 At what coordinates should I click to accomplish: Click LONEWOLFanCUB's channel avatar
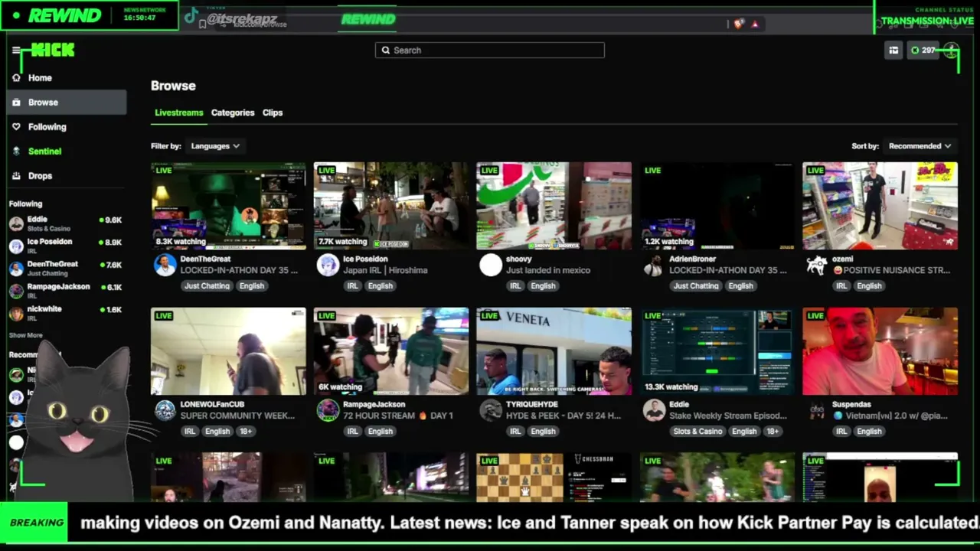coord(165,410)
